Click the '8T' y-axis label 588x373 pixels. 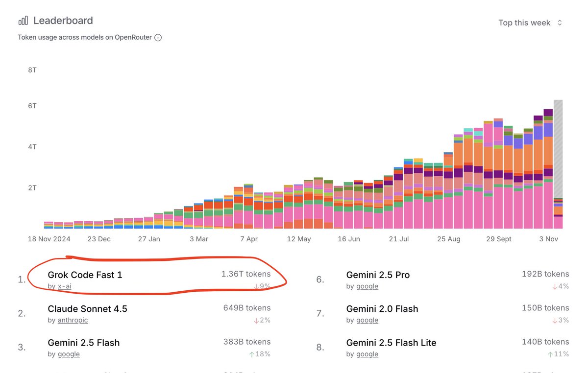pyautogui.click(x=32, y=70)
